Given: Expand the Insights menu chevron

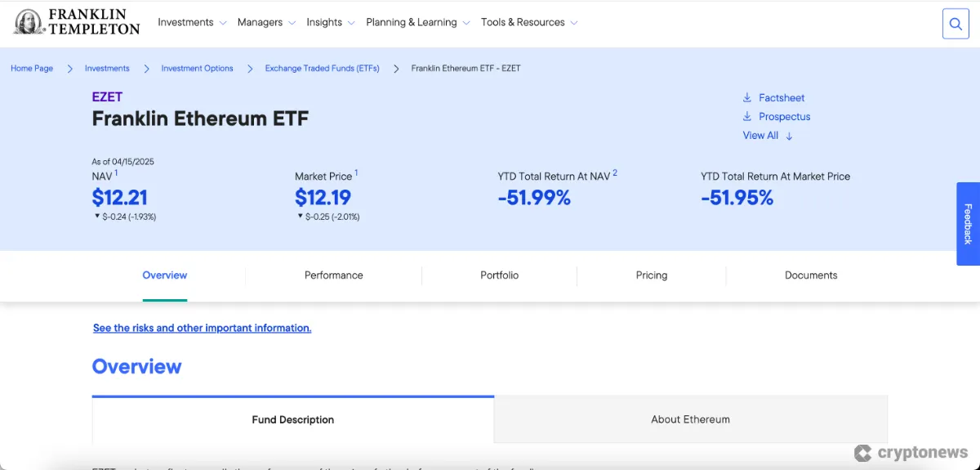Looking at the screenshot, I should pyautogui.click(x=351, y=23).
